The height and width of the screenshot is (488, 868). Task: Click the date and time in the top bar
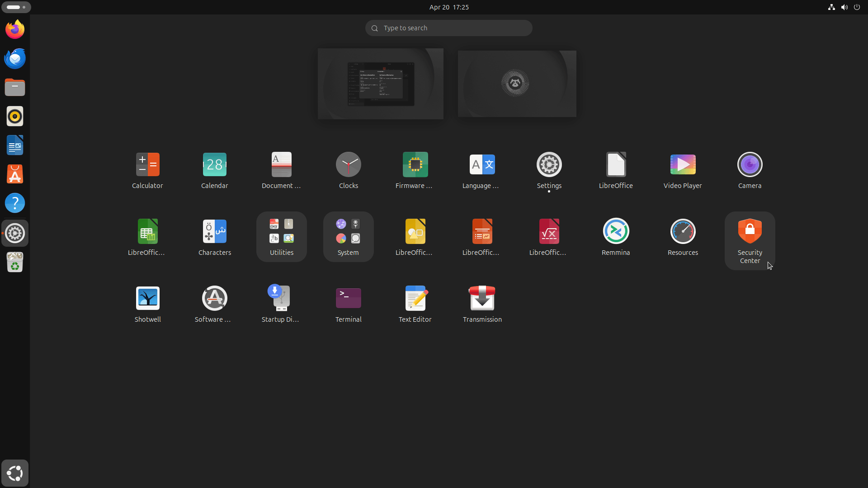[x=448, y=7]
